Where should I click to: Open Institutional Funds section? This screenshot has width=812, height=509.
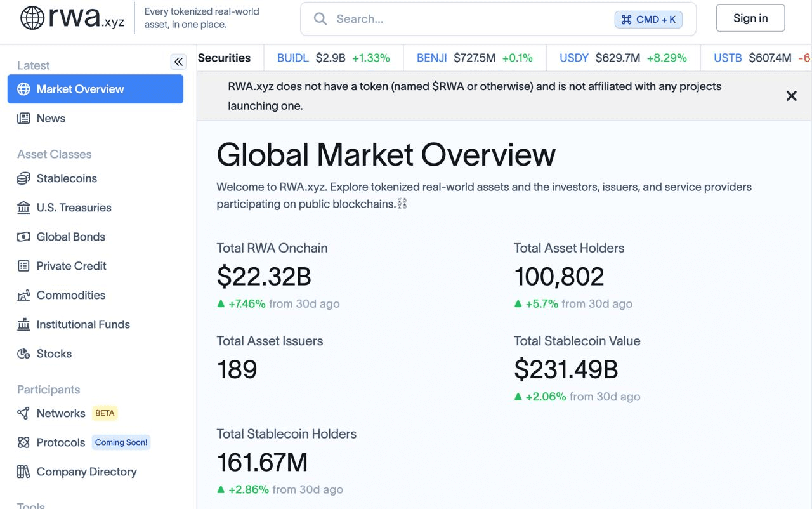click(83, 324)
